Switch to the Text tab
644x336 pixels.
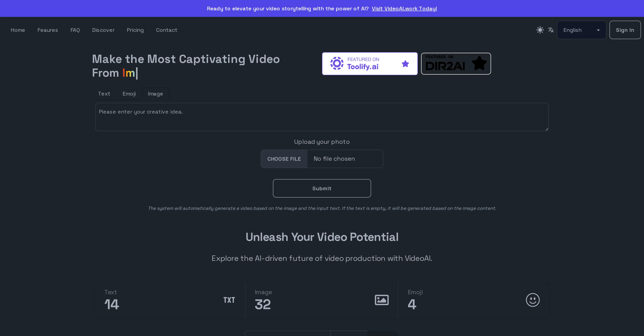point(104,94)
